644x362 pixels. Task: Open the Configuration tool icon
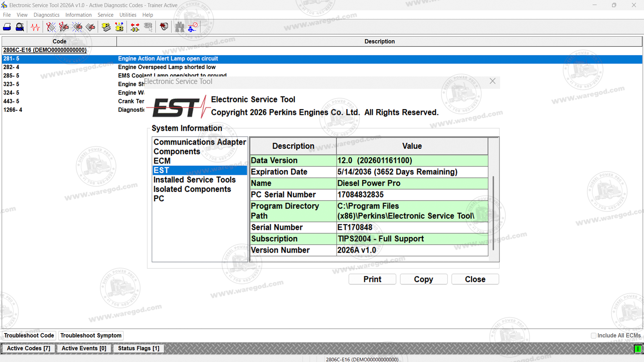click(119, 27)
